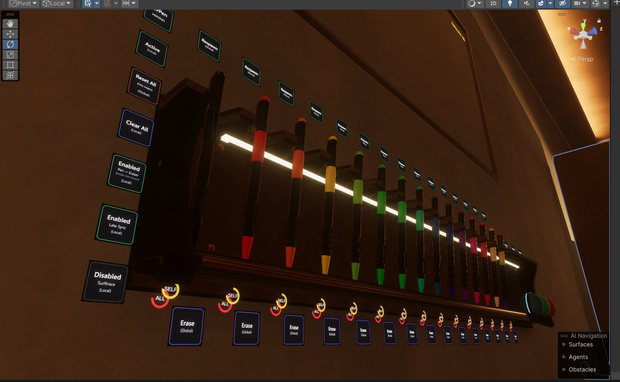Select the Enabled Pen-Eraser panel
Screen dimensions: 620x382
(x=127, y=173)
